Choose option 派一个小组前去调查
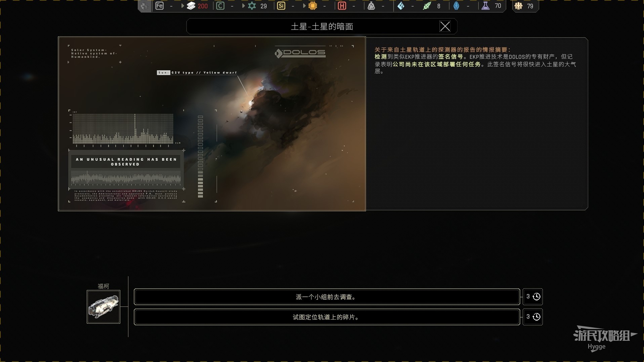This screenshot has height=362, width=644. point(327,297)
